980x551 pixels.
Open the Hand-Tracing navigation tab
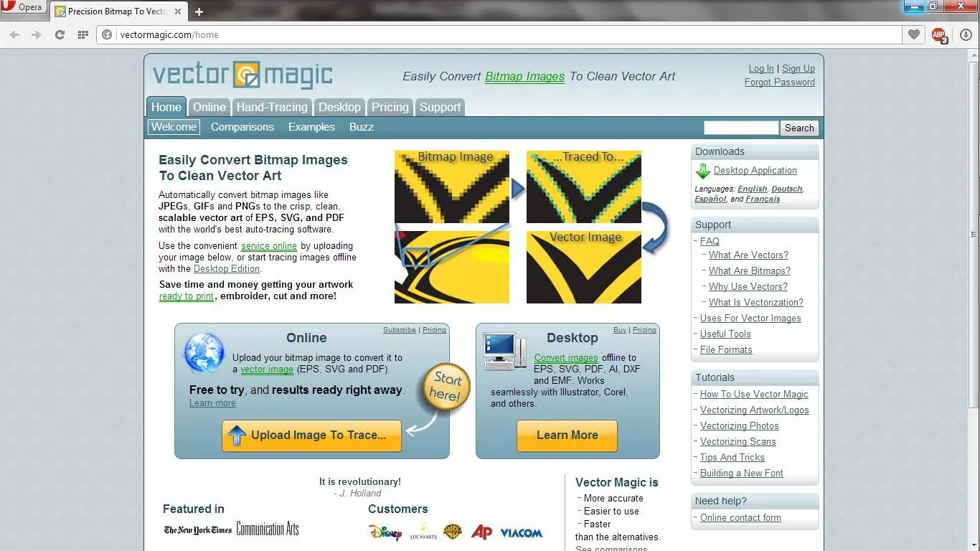tap(272, 107)
